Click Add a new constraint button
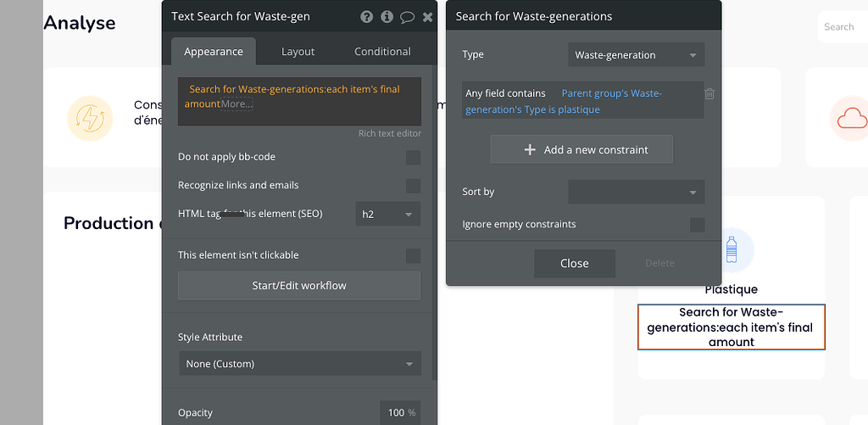 pyautogui.click(x=581, y=150)
